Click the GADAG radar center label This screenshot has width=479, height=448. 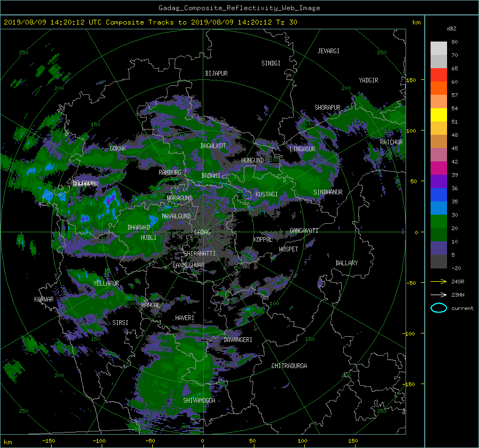tap(203, 232)
